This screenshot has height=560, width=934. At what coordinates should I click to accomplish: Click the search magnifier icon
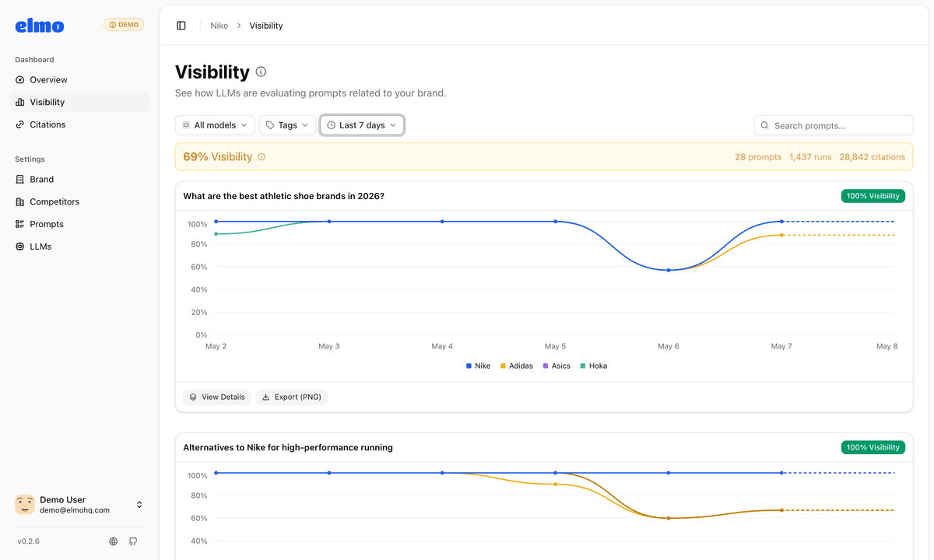[x=766, y=125]
